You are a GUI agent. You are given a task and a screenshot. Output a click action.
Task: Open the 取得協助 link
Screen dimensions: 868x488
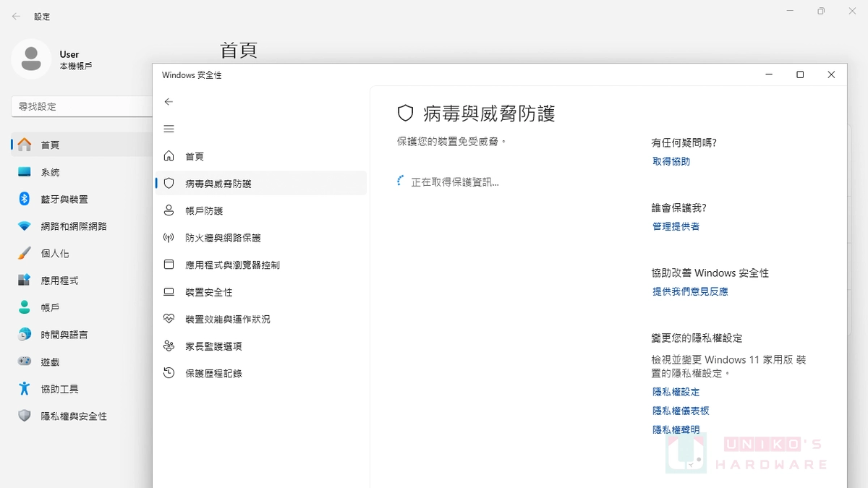(671, 162)
